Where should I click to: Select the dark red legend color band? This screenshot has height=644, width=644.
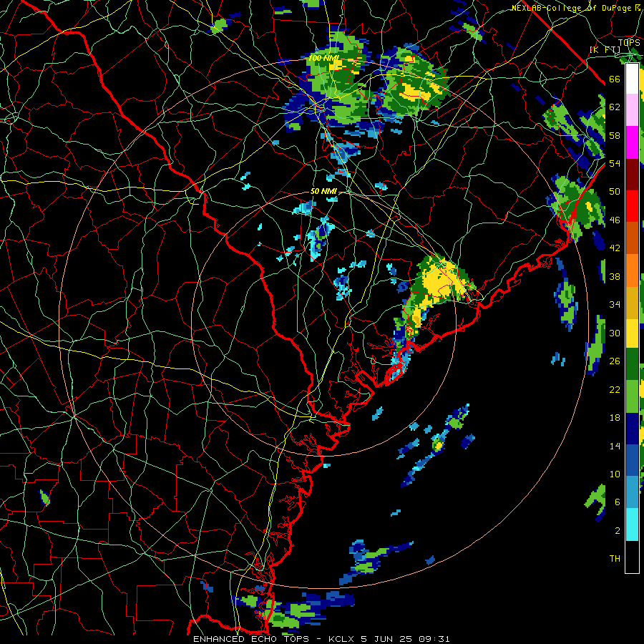pos(632,174)
